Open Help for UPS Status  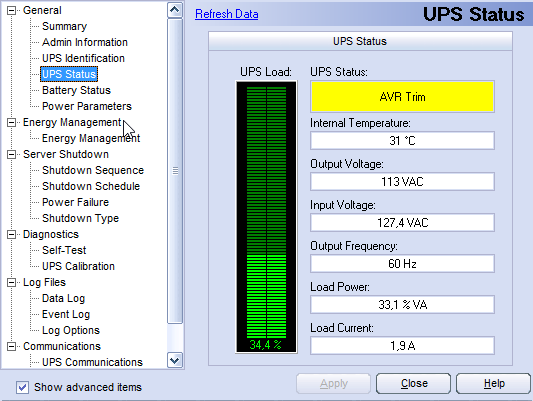[494, 383]
